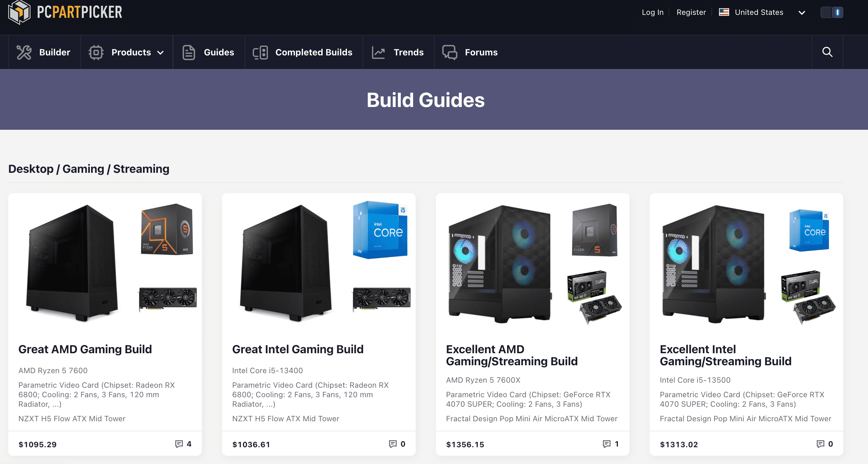Click the NZXT case thumbnail on Great AMD build
This screenshot has height=464, width=868.
coord(71,263)
